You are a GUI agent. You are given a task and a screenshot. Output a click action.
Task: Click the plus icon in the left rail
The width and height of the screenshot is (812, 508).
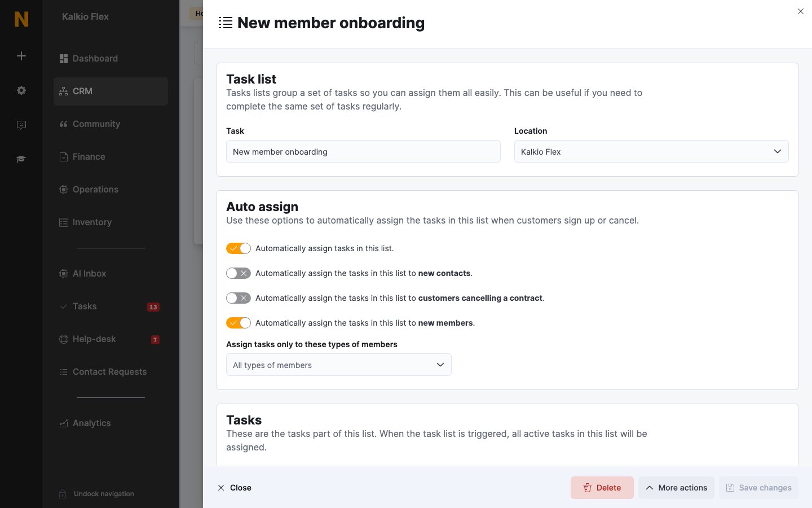[x=21, y=56]
